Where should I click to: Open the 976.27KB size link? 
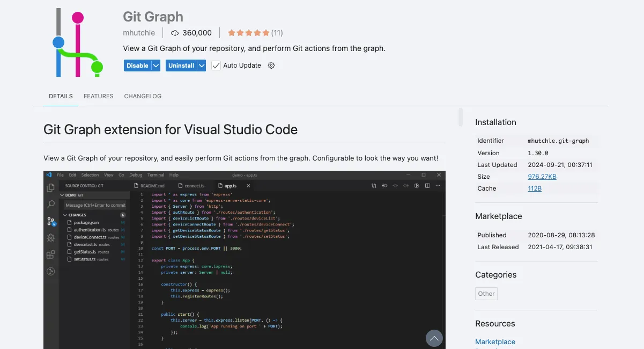pyautogui.click(x=542, y=177)
